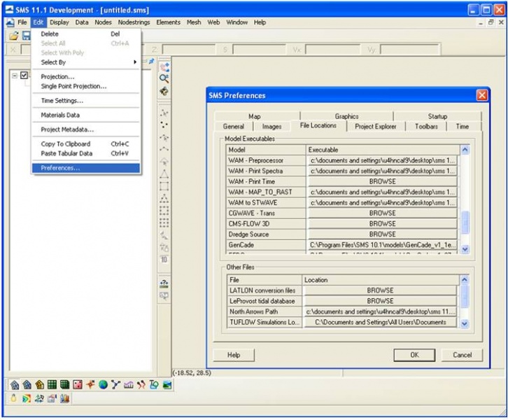Choose Time Settings... in the Edit menu
This screenshot has width=508, height=420.
point(86,101)
